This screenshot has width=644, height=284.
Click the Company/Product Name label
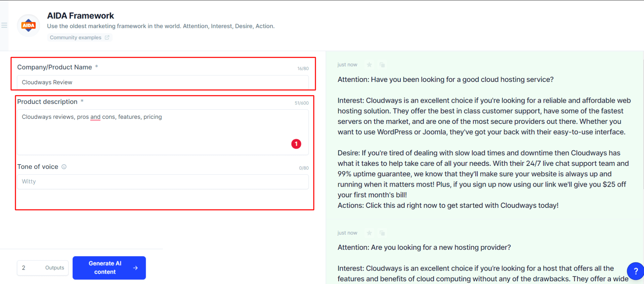pos(54,67)
